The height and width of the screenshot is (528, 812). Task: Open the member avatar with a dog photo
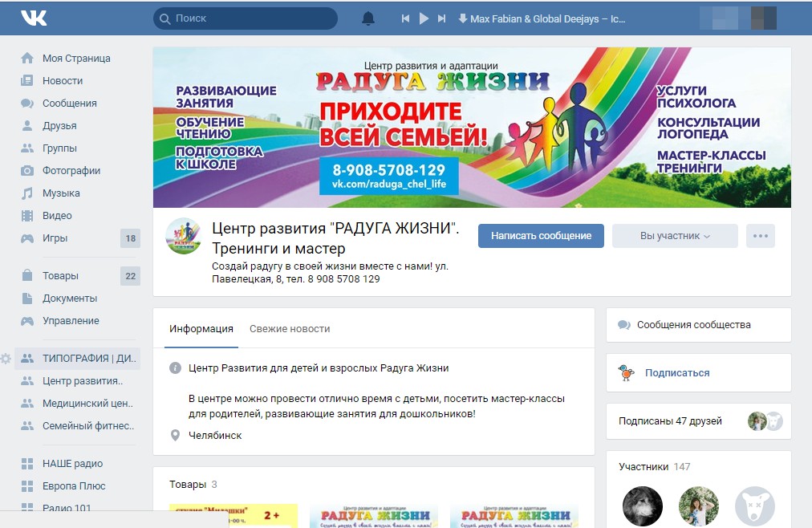click(642, 506)
